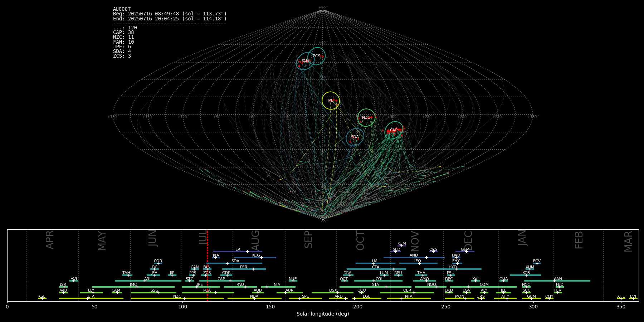644x322 pixels.
Task: Click the XCB shower label in timeline
Action: (526, 273)
